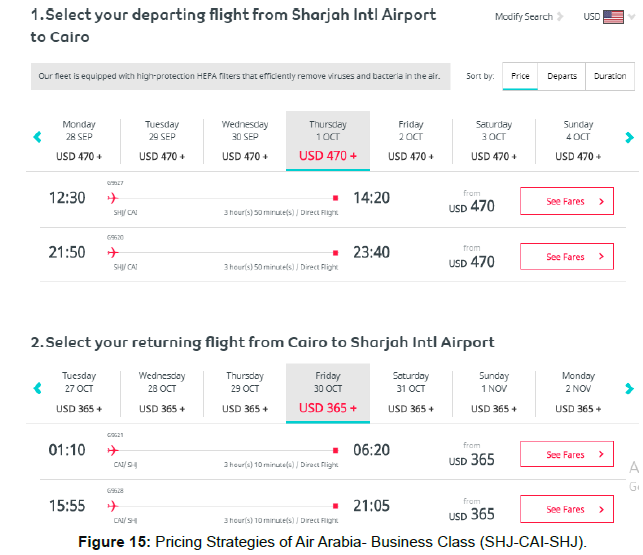Show earlier returning dates with left arrow
Image resolution: width=643 pixels, height=555 pixels.
point(37,388)
